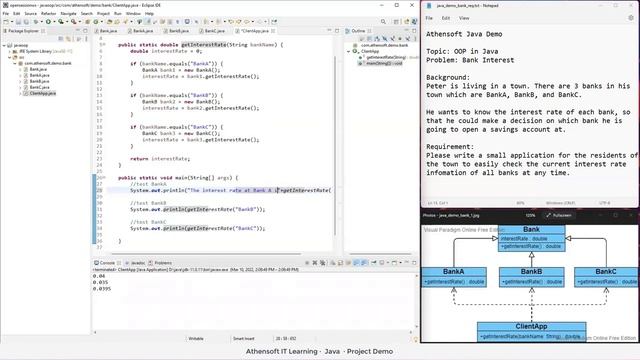Select ClientApp.java in Package Explorer
Screen dimensions: 640x360
pyautogui.click(x=42, y=93)
